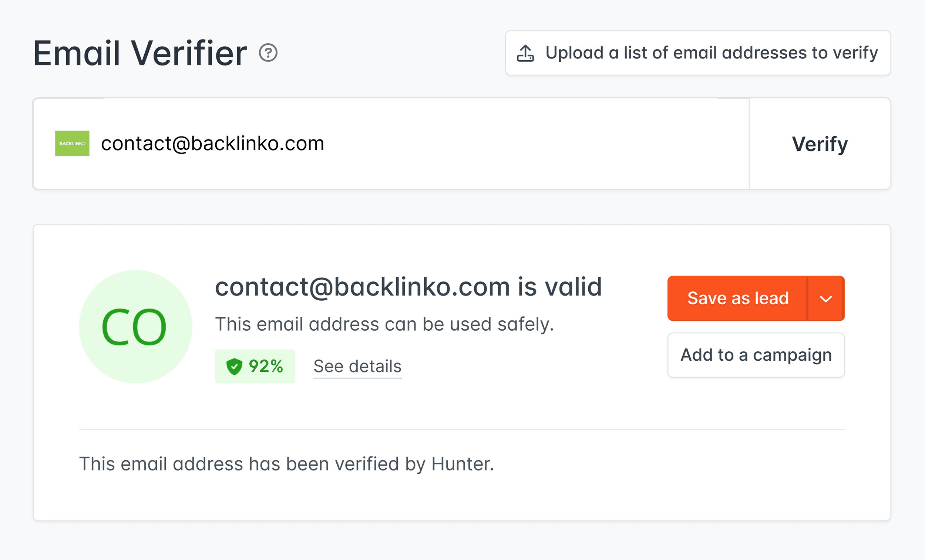This screenshot has width=925, height=560.
Task: Click the Backlinko logo next to the email address
Action: (72, 144)
